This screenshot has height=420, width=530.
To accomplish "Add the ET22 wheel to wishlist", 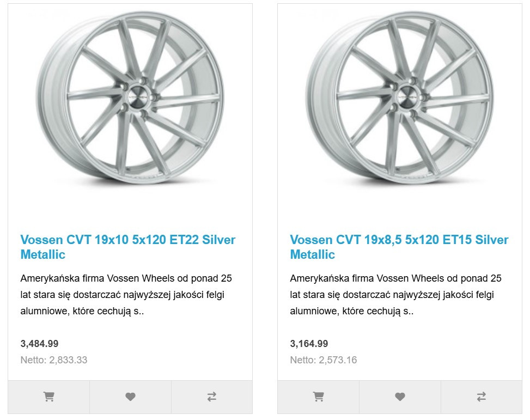I will tap(130, 397).
